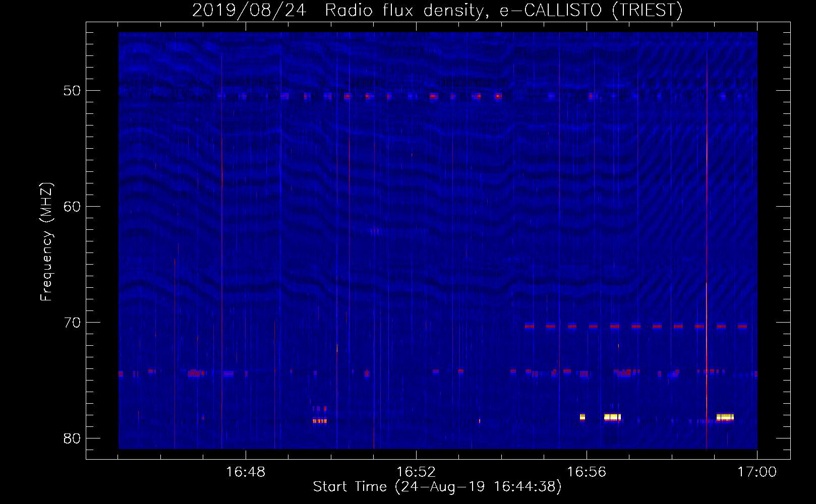Click the plot title 'Radio flux density, e-CALLISTO (TRIEST)'
This screenshot has height=504, width=816.
503,10
